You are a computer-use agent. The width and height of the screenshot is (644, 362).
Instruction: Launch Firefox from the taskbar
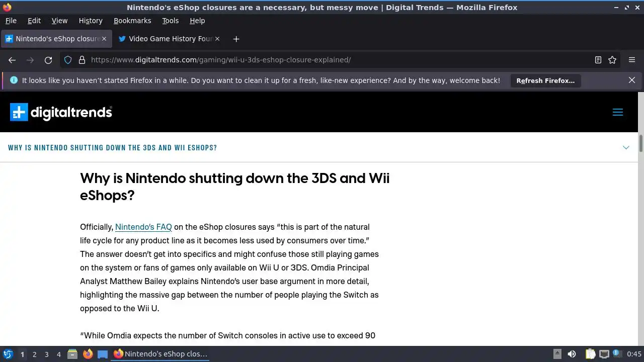pyautogui.click(x=88, y=354)
